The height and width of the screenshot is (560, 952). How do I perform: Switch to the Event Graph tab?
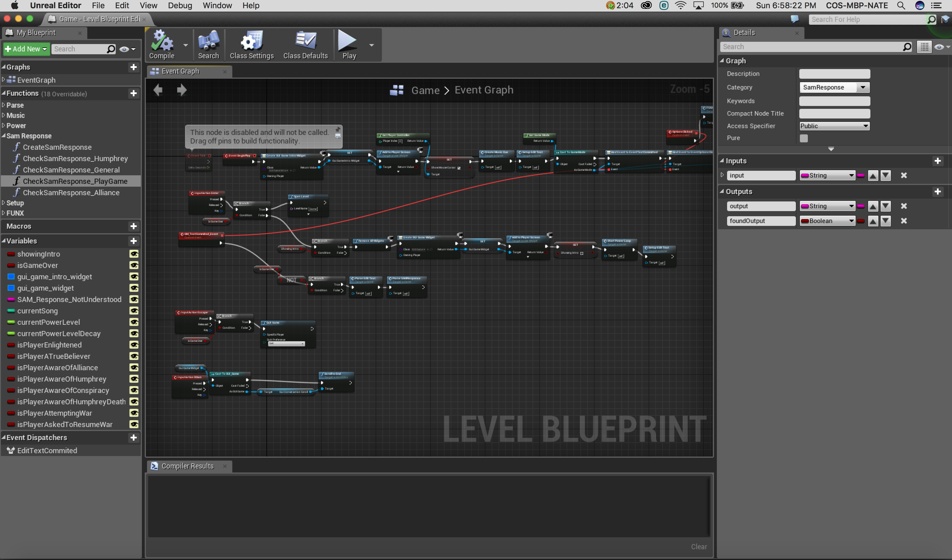click(189, 71)
